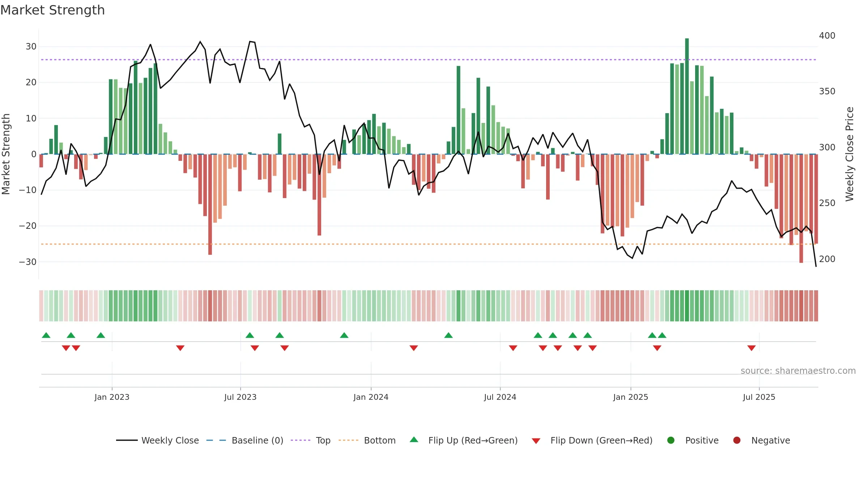Click the Weekly Close black line legend swatch
The width and height of the screenshot is (868, 488).
point(127,440)
